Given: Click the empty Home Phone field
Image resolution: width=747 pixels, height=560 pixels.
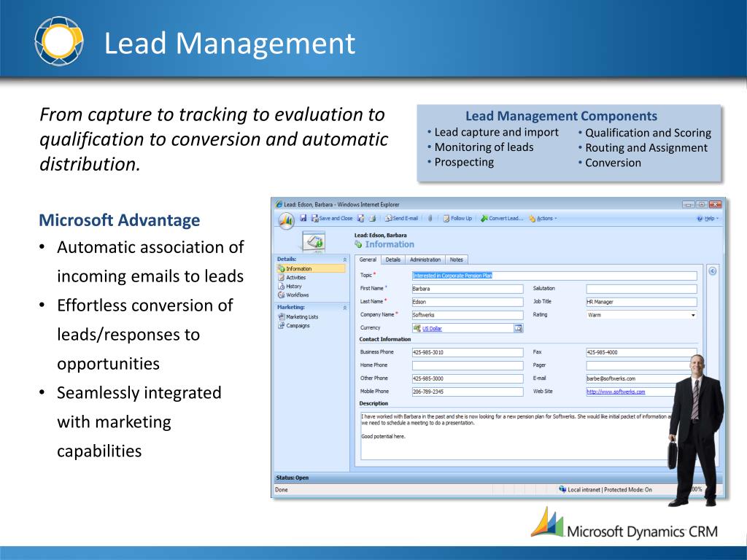Looking at the screenshot, I should 468,365.
